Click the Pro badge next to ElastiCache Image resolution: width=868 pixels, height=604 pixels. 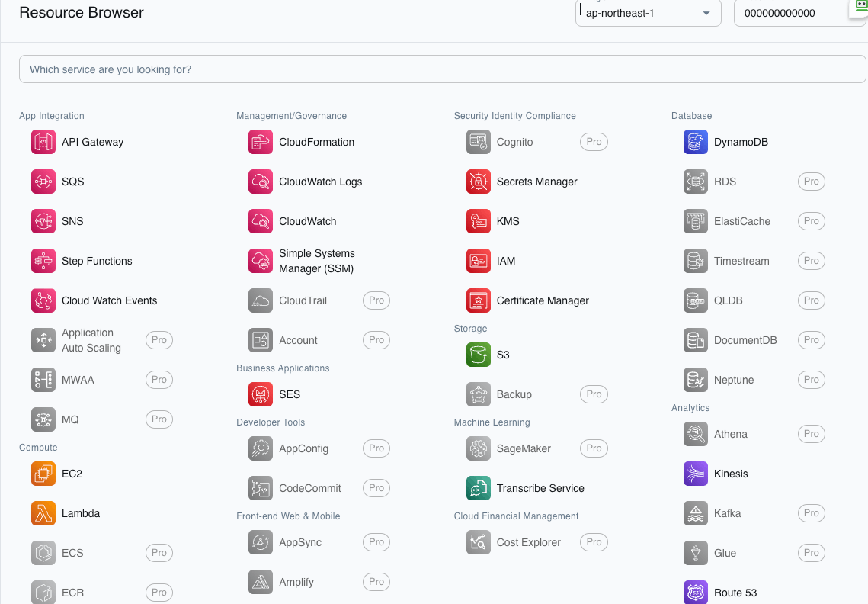click(812, 221)
